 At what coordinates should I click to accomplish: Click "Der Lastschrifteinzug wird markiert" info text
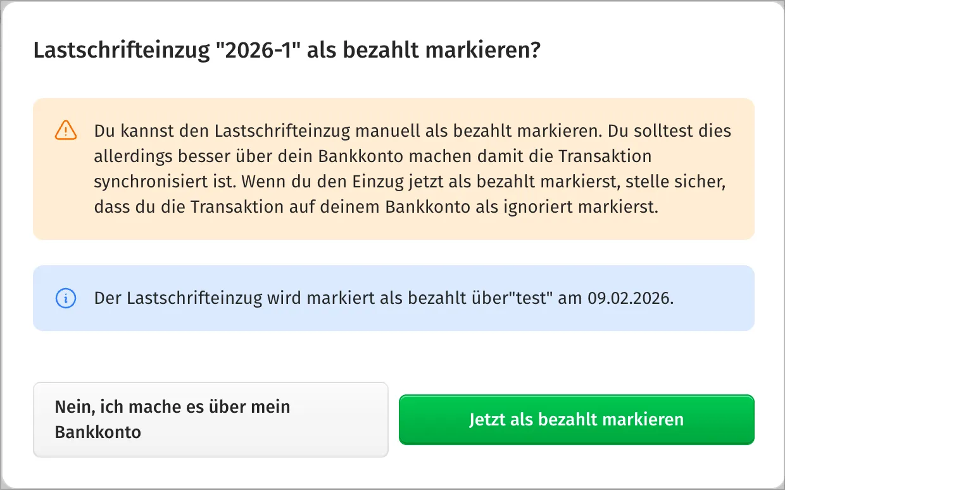234,298
